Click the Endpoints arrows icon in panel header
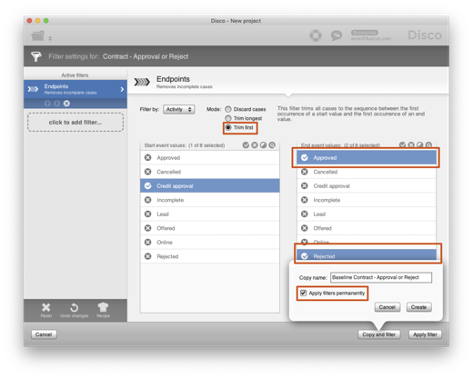This screenshot has width=473, height=378. pos(142,82)
